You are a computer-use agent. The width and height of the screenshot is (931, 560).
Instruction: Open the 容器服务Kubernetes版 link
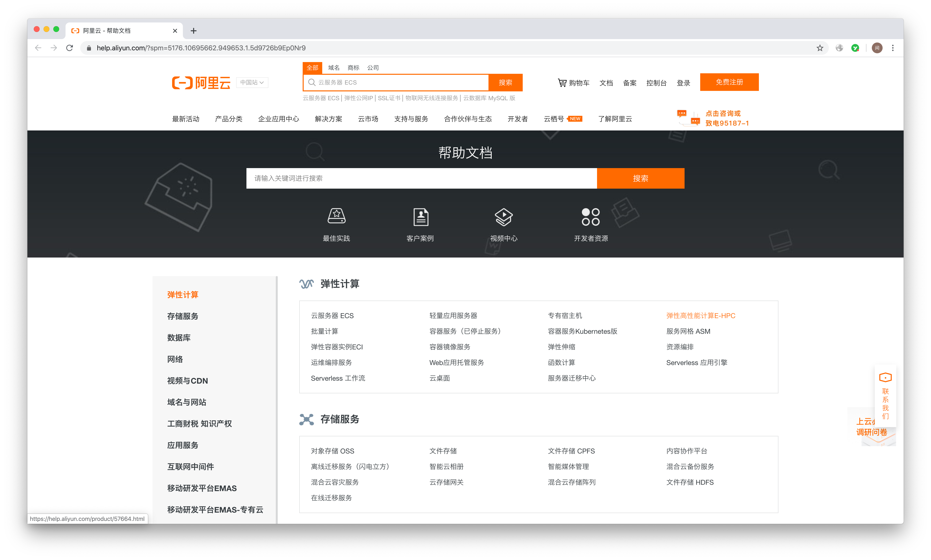tap(582, 331)
